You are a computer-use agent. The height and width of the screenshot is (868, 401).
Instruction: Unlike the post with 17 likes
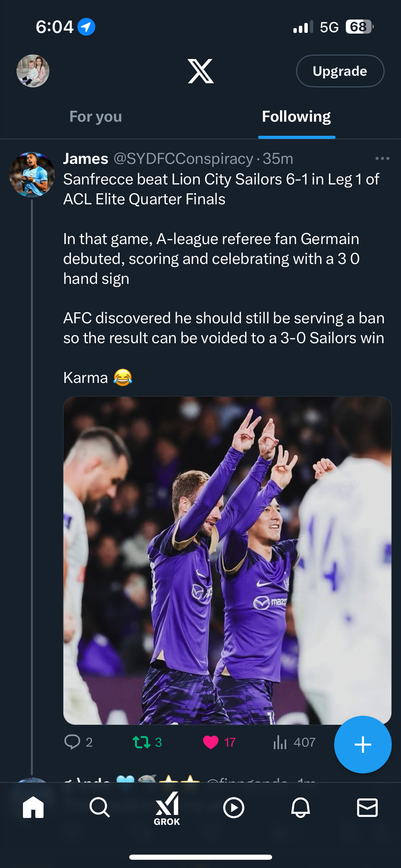coord(211,742)
